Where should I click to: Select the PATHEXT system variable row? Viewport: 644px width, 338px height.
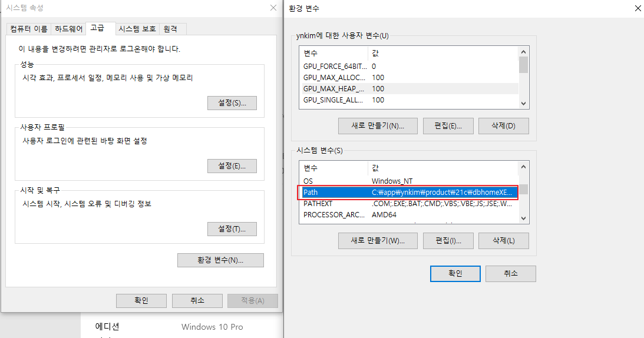tap(409, 204)
